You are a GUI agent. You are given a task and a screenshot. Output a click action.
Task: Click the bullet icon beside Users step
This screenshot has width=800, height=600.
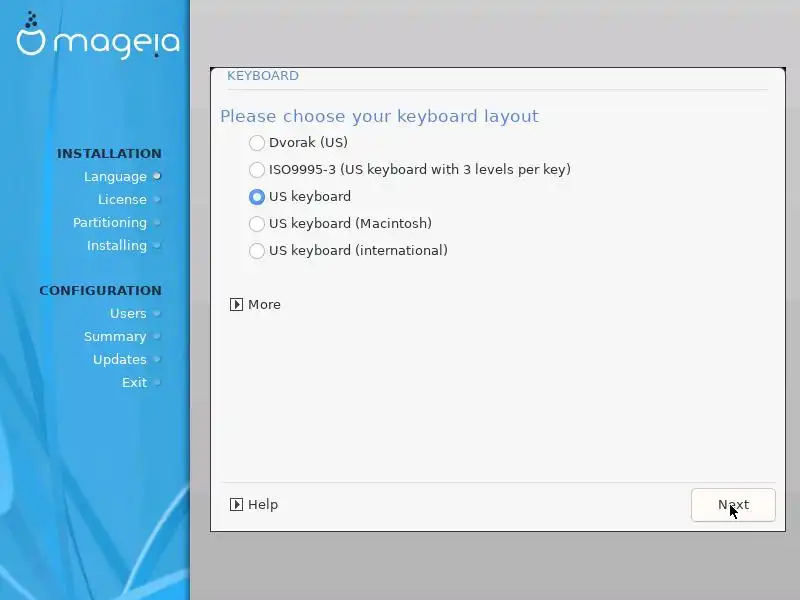click(x=157, y=313)
